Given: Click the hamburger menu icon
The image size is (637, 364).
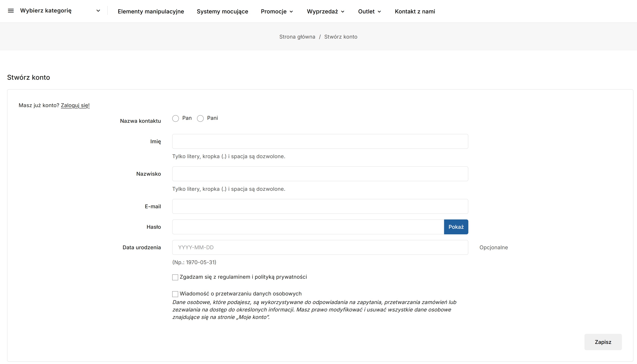Looking at the screenshot, I should 11,11.
